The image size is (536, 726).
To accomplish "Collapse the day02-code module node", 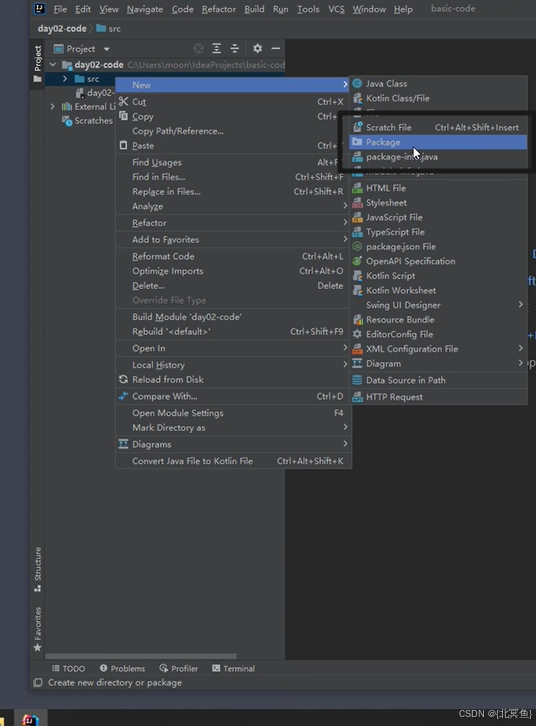I will click(53, 64).
